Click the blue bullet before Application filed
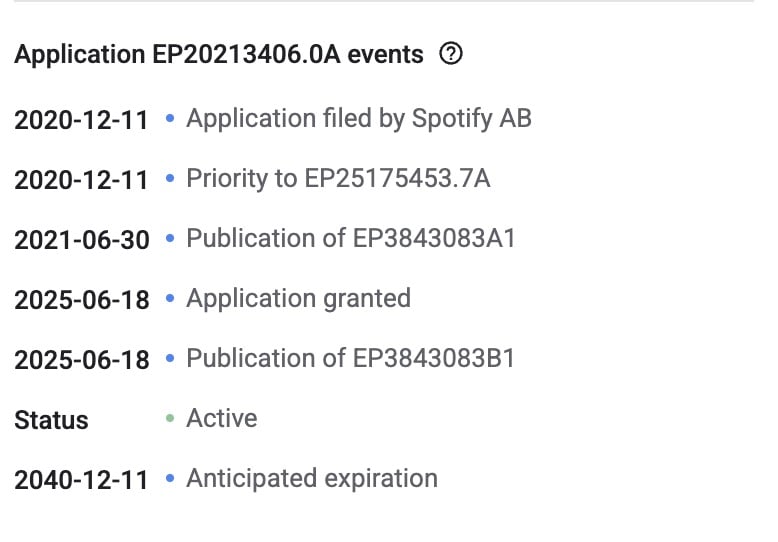 point(170,119)
